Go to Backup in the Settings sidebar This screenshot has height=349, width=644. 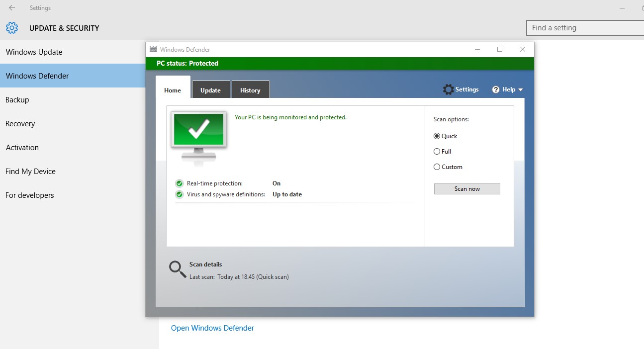(17, 99)
